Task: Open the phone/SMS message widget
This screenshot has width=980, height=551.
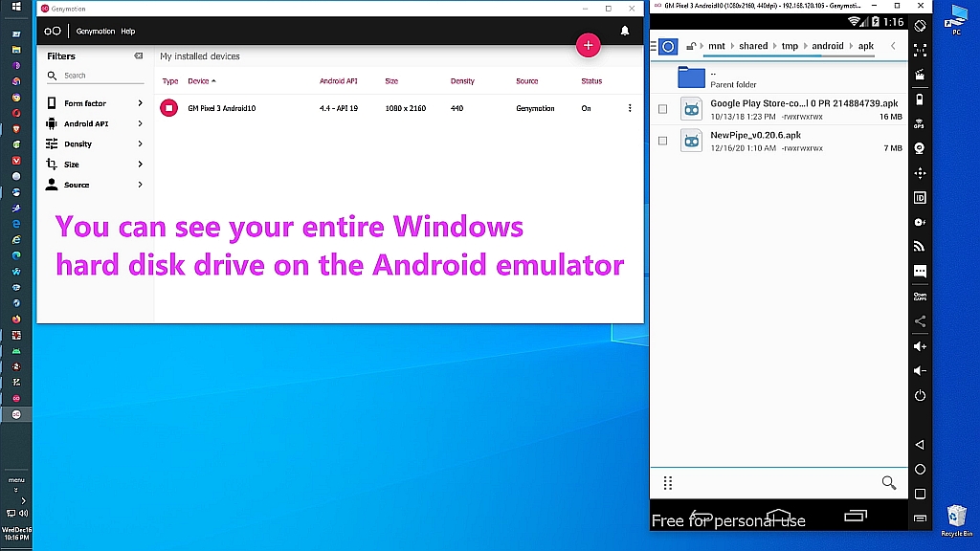Action: (920, 271)
